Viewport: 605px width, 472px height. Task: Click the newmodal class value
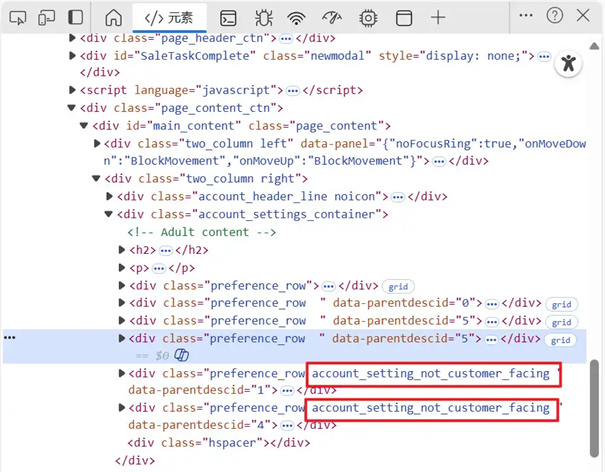[338, 56]
